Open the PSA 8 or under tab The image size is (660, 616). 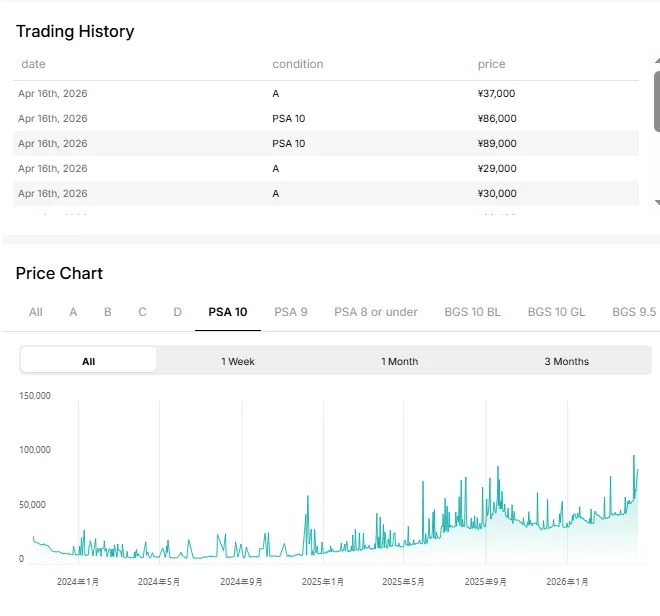pos(376,312)
